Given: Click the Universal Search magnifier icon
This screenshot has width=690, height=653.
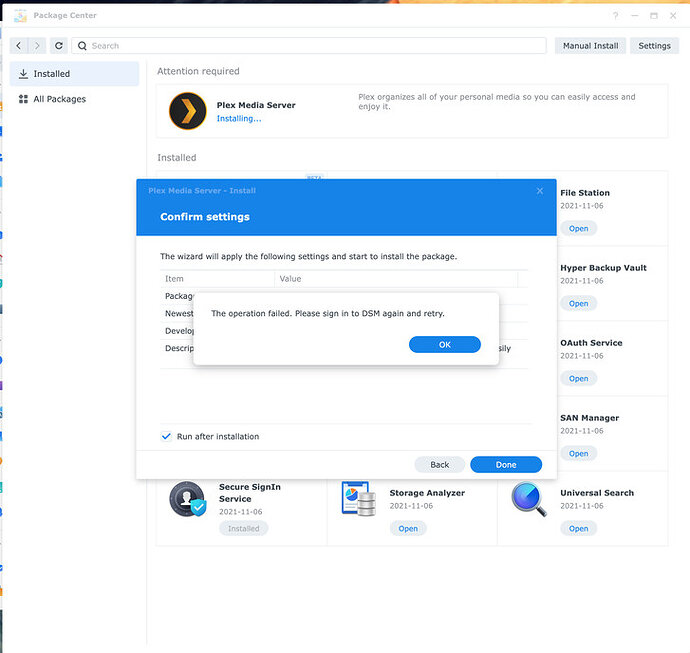Looking at the screenshot, I should tap(529, 499).
